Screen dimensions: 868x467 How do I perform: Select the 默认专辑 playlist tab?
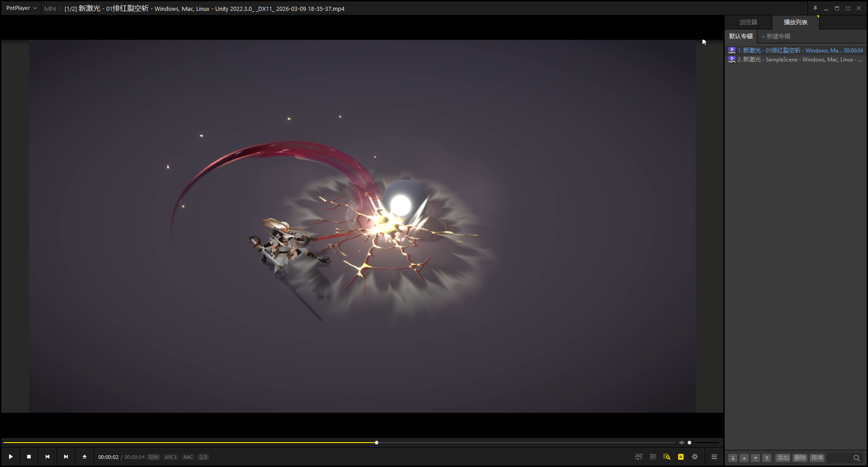pos(741,36)
